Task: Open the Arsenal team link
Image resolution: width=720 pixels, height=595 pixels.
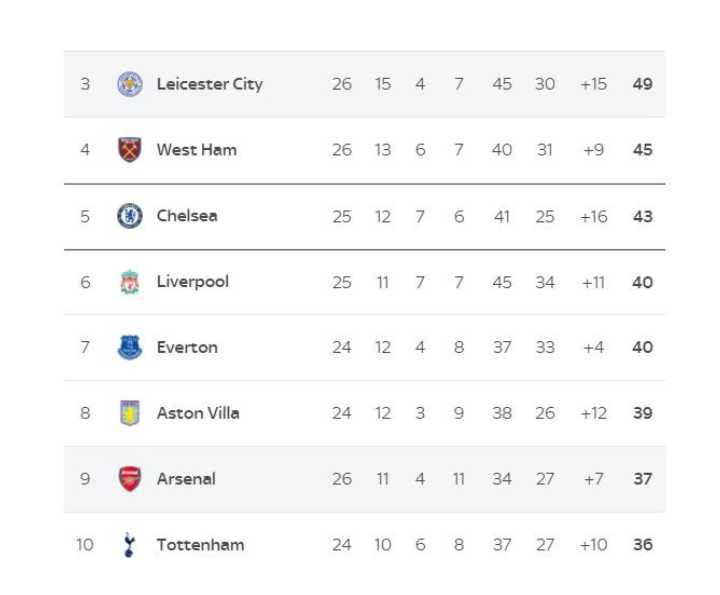Action: click(x=186, y=479)
